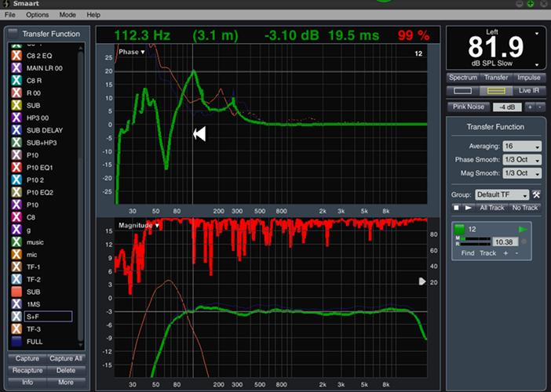Switch to Impulse mode
The width and height of the screenshot is (551, 392).
tap(528, 78)
